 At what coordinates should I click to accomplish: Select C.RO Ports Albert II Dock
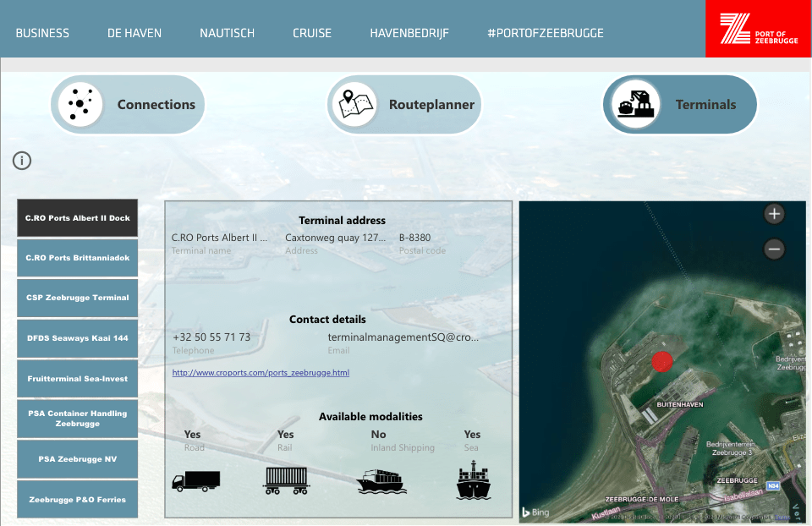point(78,218)
